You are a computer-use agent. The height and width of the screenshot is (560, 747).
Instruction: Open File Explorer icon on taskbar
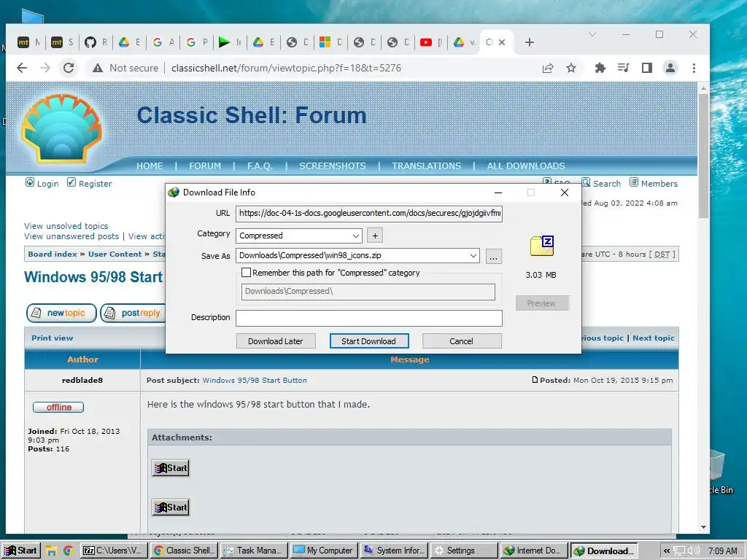pos(51,551)
